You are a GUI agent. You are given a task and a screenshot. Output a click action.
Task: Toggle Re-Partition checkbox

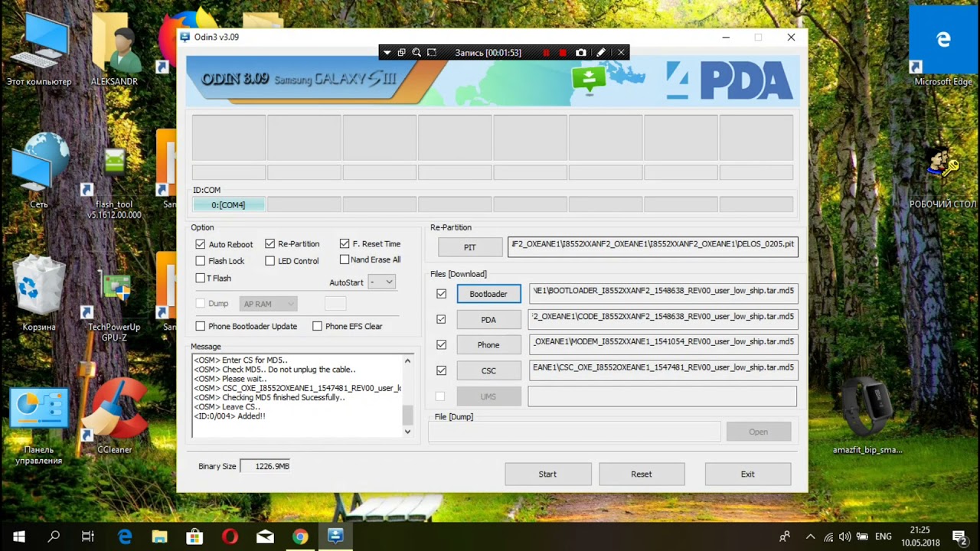coord(269,243)
